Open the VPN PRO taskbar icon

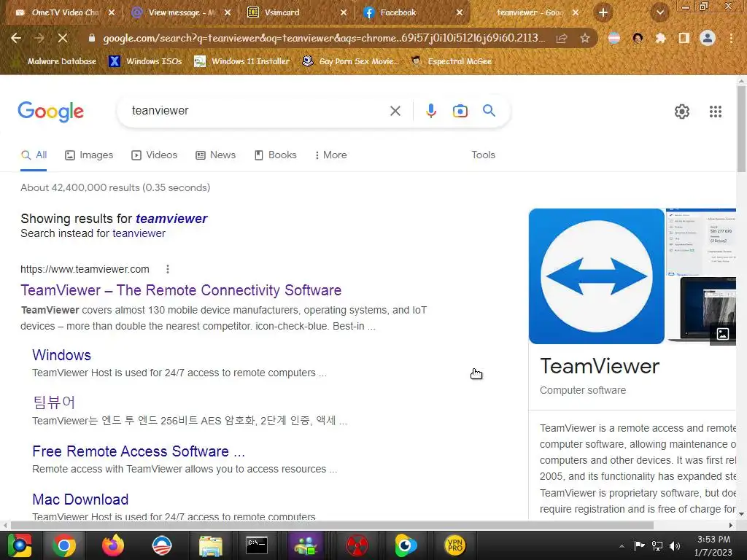coord(454,545)
